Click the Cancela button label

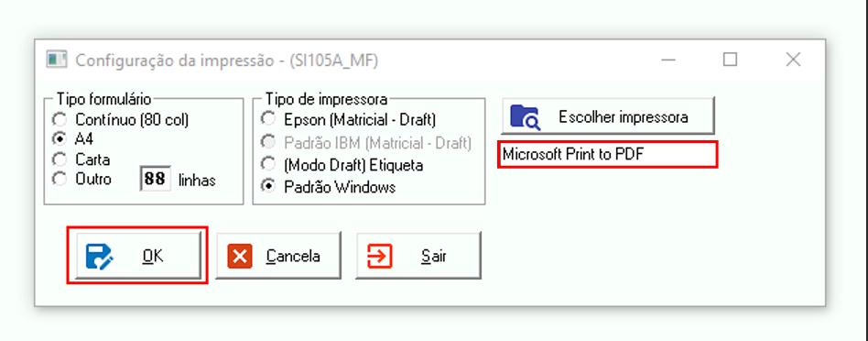point(293,256)
